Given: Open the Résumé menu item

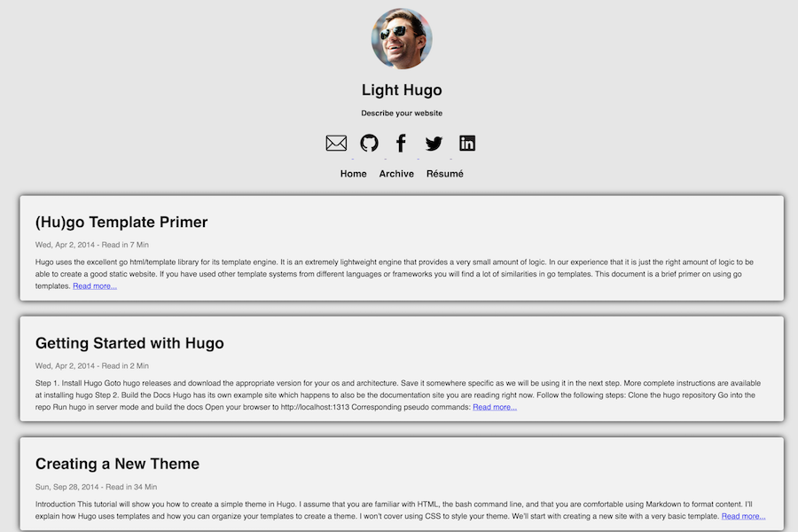Looking at the screenshot, I should tap(445, 174).
